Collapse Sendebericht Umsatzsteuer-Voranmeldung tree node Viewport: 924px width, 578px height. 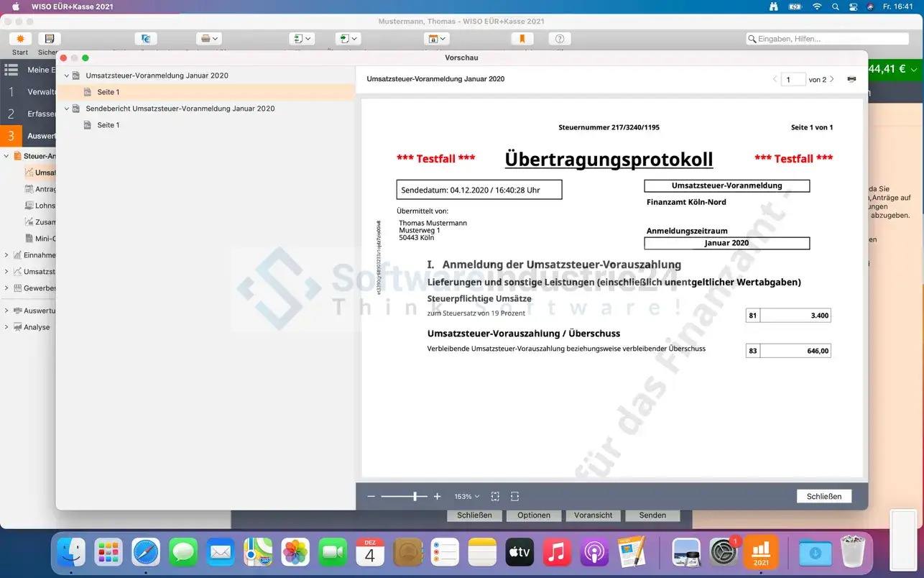click(67, 109)
